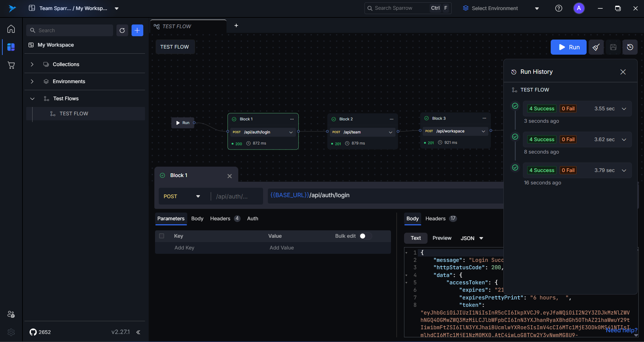Open Block 1 three-dot menu
Viewport: 644px width, 342px height.
(x=292, y=119)
